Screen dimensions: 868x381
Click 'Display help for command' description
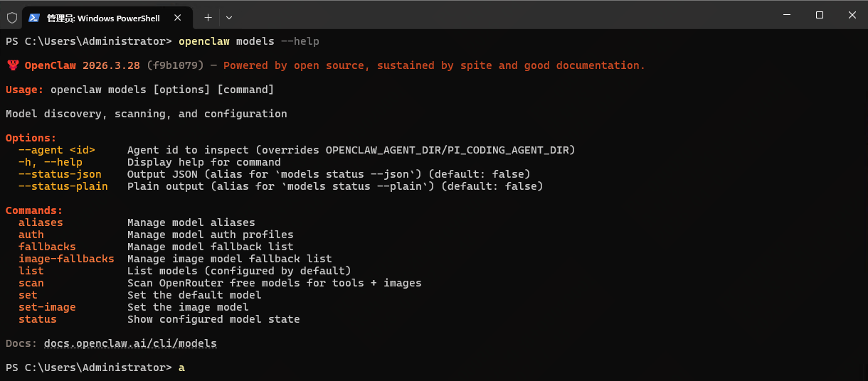(x=204, y=162)
